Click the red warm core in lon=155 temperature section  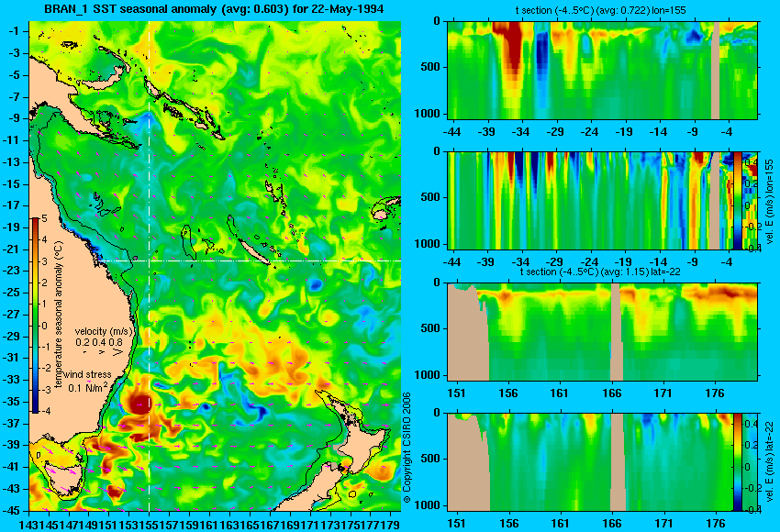(x=513, y=50)
